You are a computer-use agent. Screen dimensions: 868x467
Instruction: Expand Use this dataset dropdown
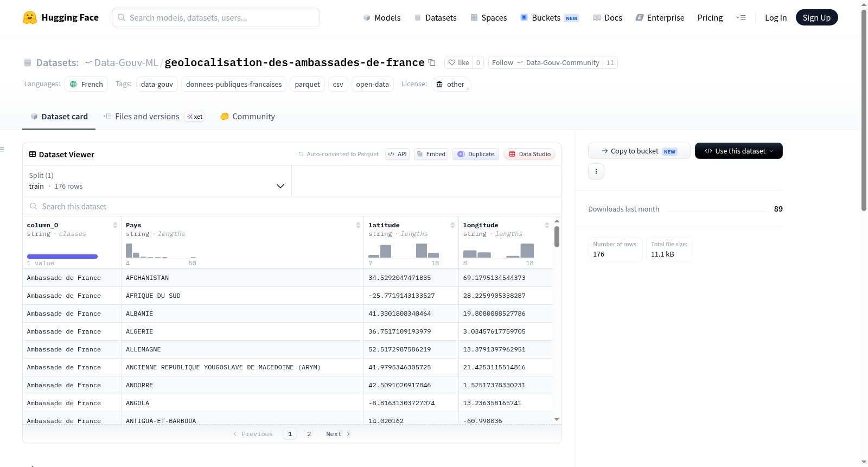coord(739,151)
